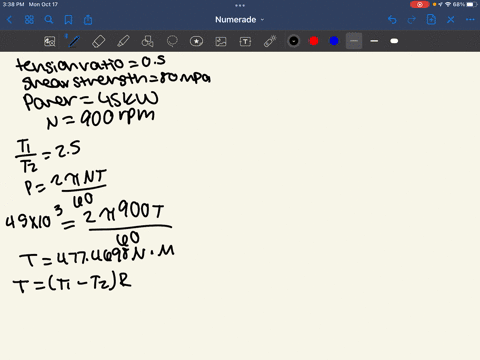Undo the last stroke

[392, 20]
